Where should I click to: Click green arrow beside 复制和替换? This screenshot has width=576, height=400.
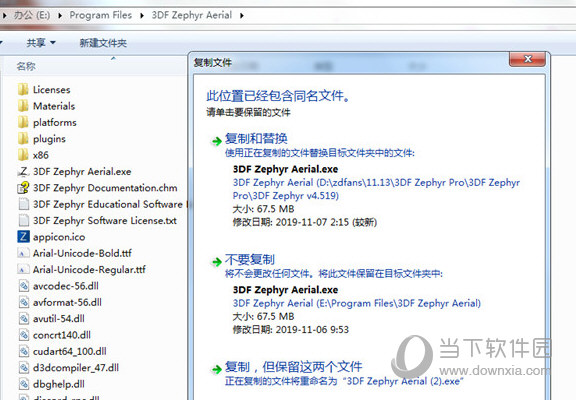point(216,141)
